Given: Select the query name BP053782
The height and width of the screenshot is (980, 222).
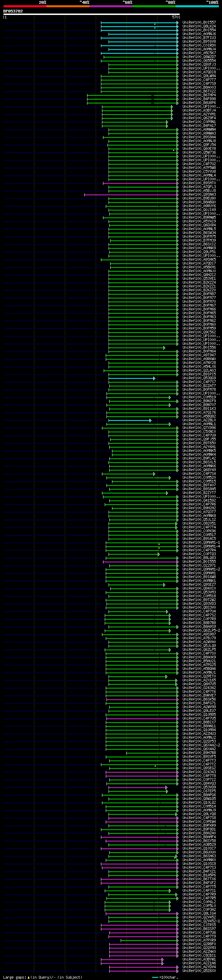Looking at the screenshot, I should pyautogui.click(x=13, y=11).
